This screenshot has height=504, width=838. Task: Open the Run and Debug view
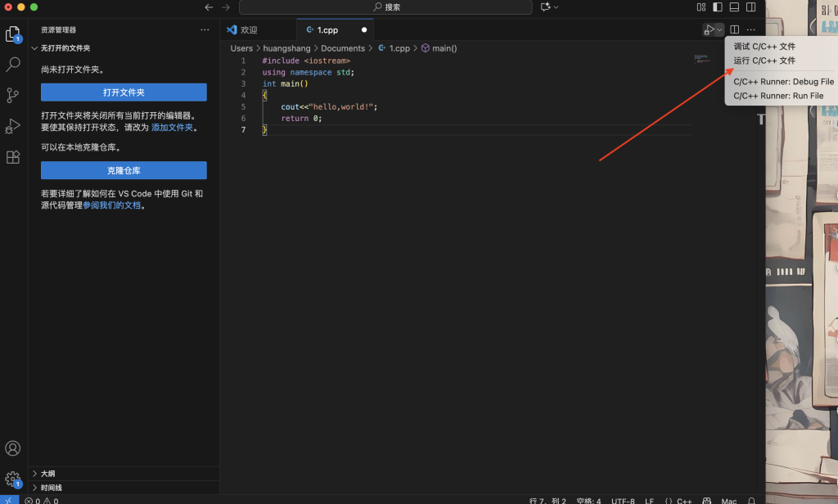coord(13,126)
